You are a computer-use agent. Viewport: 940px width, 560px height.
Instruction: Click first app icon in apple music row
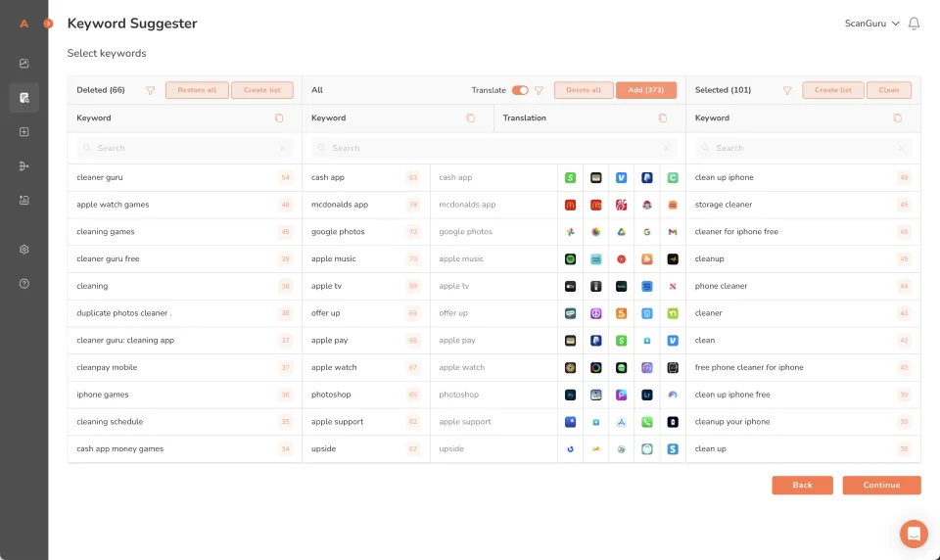pyautogui.click(x=570, y=259)
